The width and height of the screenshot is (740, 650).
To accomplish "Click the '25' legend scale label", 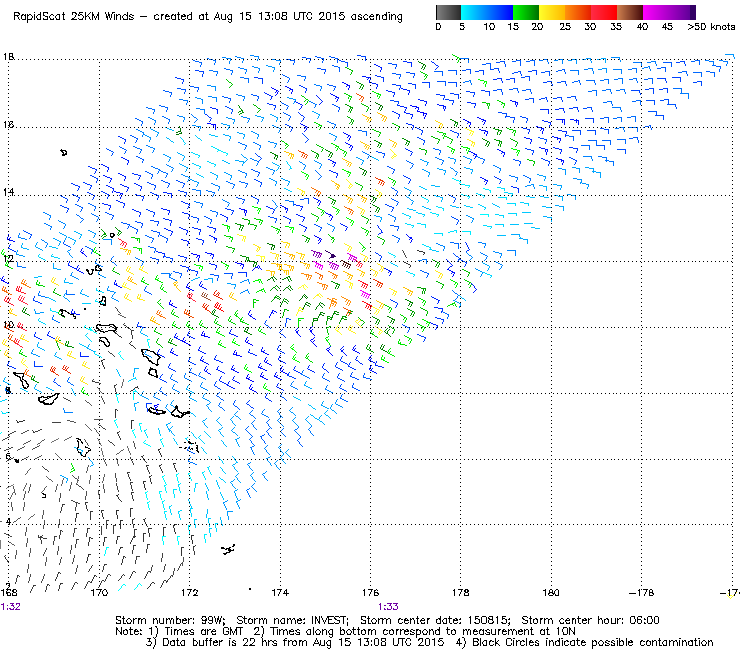I will pyautogui.click(x=564, y=27).
